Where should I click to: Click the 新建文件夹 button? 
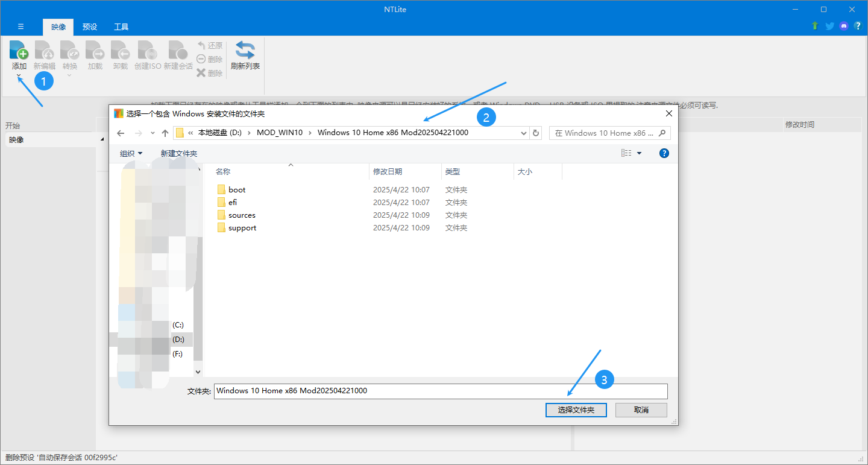pos(179,153)
